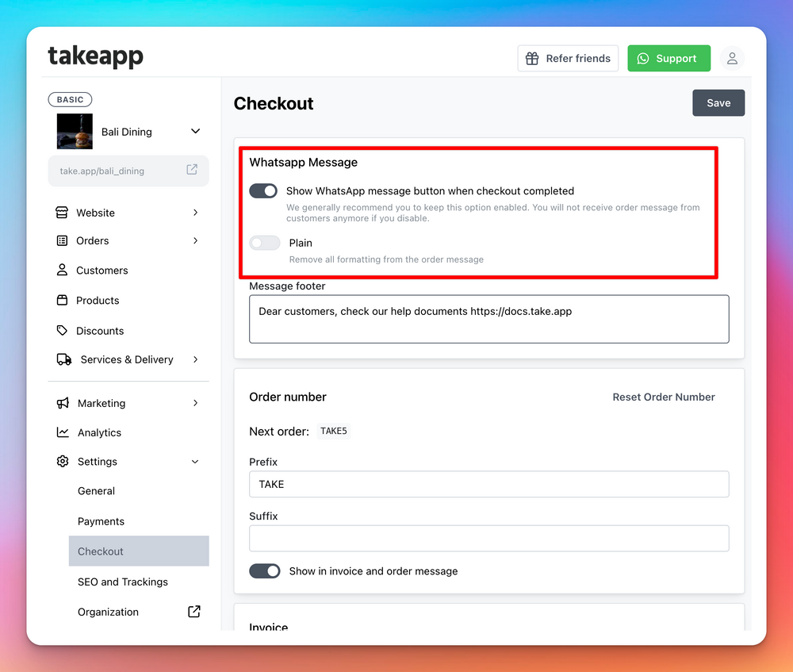Image resolution: width=793 pixels, height=672 pixels.
Task: Click the Bali Dining store thumbnail
Action: 75,132
